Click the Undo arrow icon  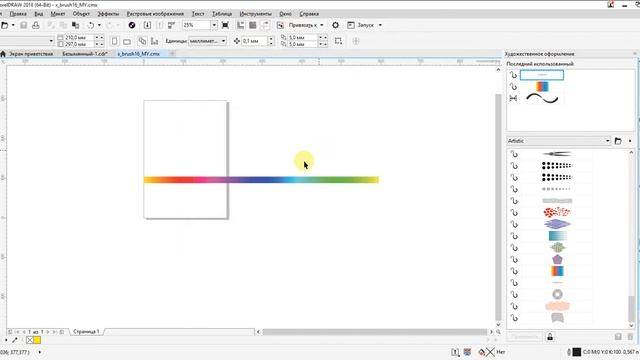(91, 25)
